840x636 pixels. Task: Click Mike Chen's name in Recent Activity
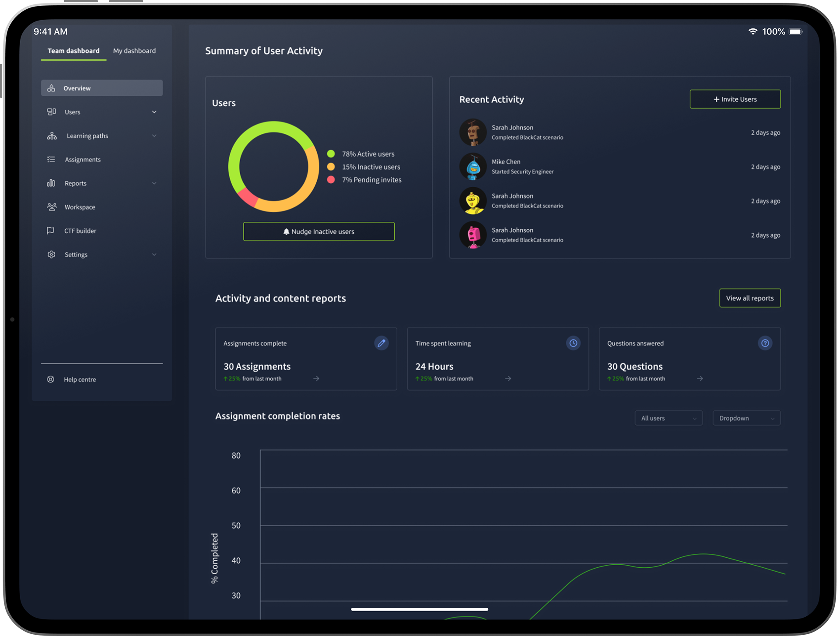pos(506,162)
